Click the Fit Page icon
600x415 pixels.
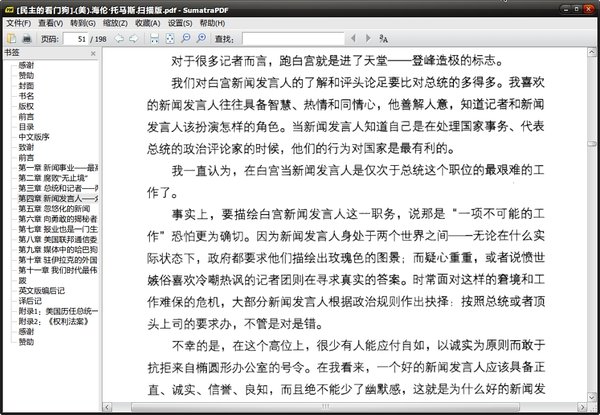[x=170, y=38]
